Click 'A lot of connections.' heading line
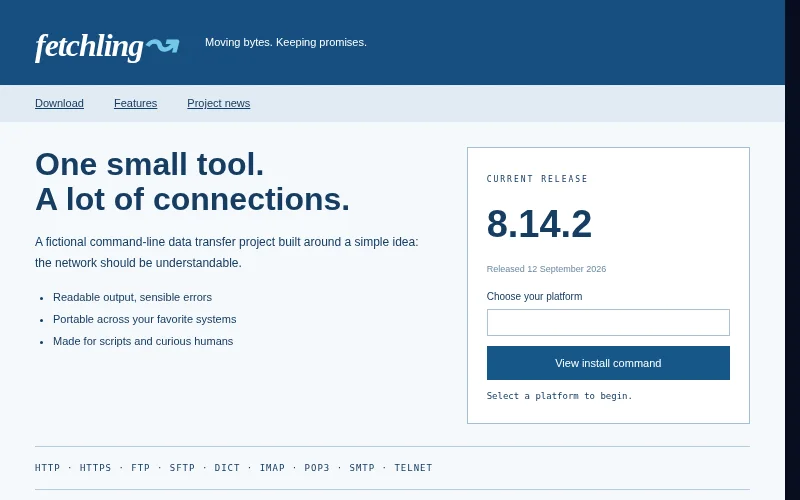 (192, 199)
